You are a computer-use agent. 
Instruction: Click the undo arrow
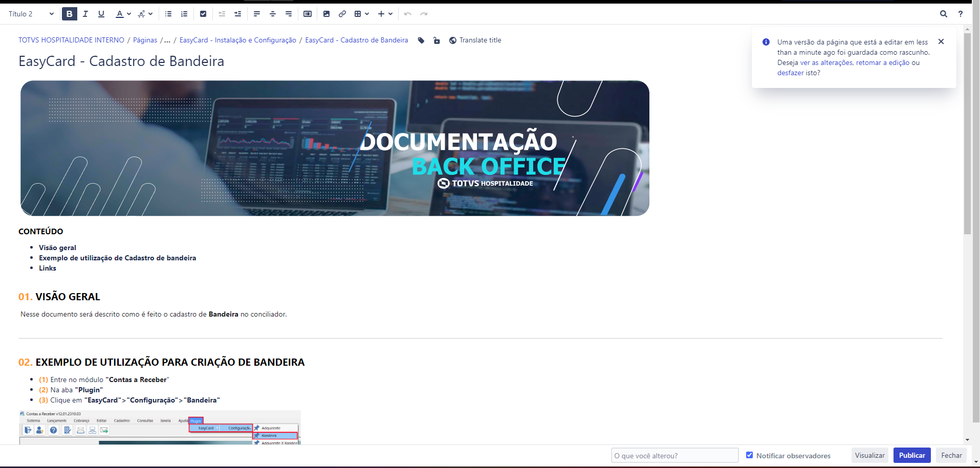pos(408,14)
